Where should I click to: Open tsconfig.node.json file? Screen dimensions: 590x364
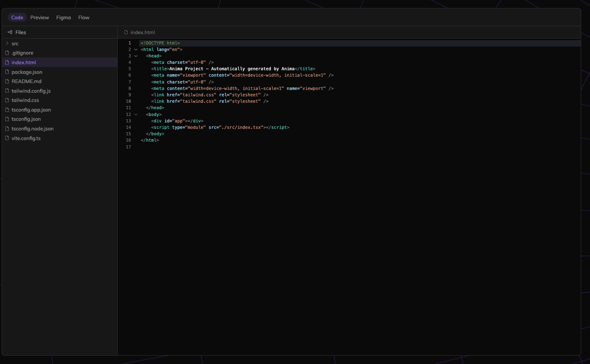(59, 128)
